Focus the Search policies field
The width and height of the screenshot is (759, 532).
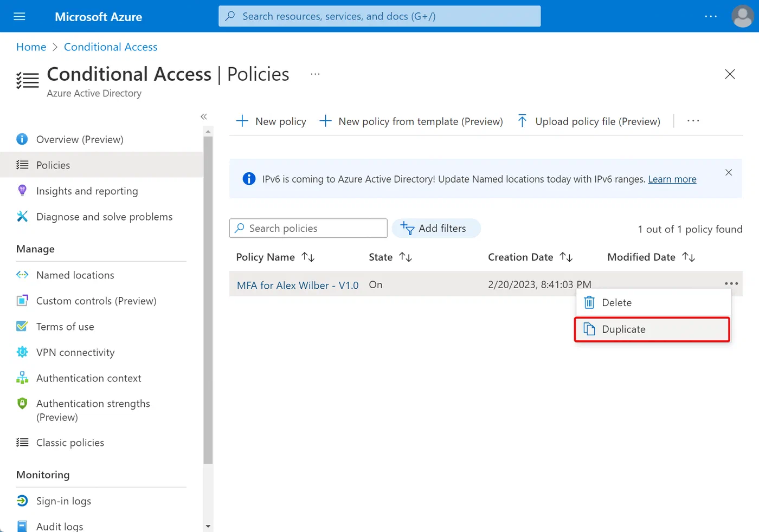pos(308,228)
